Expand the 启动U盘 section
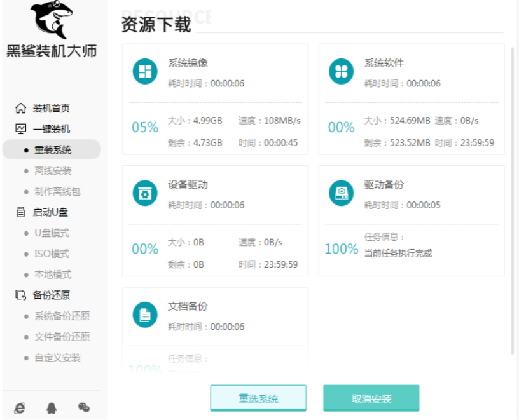Screen dimensions: 519x420 click(x=51, y=212)
